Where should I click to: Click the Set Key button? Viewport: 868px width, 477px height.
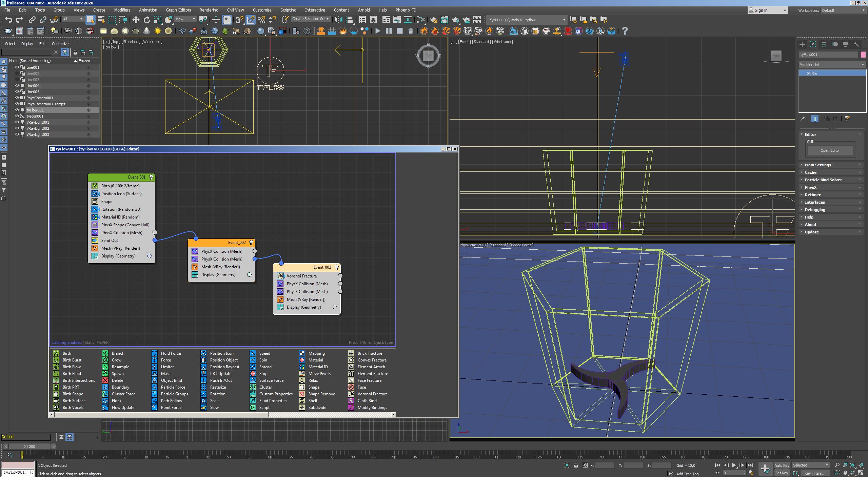click(x=782, y=473)
